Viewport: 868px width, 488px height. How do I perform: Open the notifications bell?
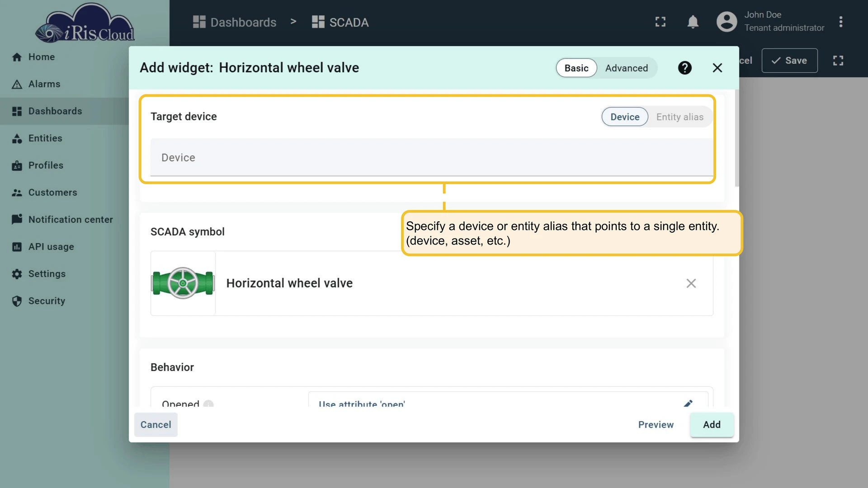tap(693, 22)
